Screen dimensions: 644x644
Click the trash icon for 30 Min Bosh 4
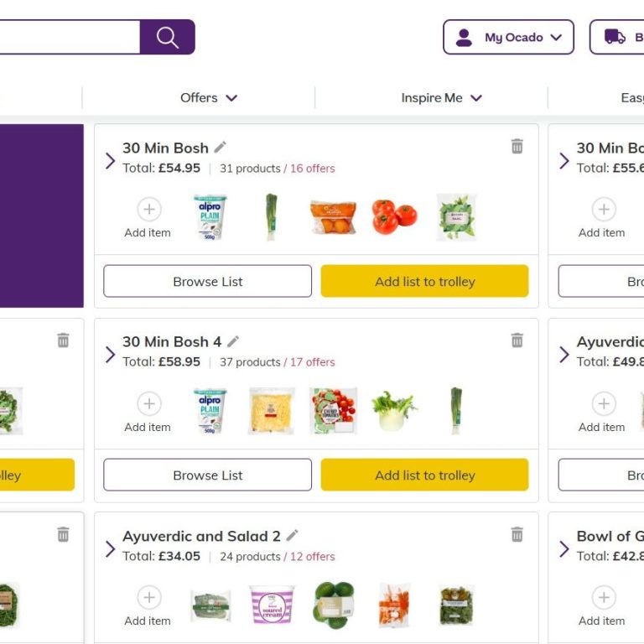(x=517, y=340)
